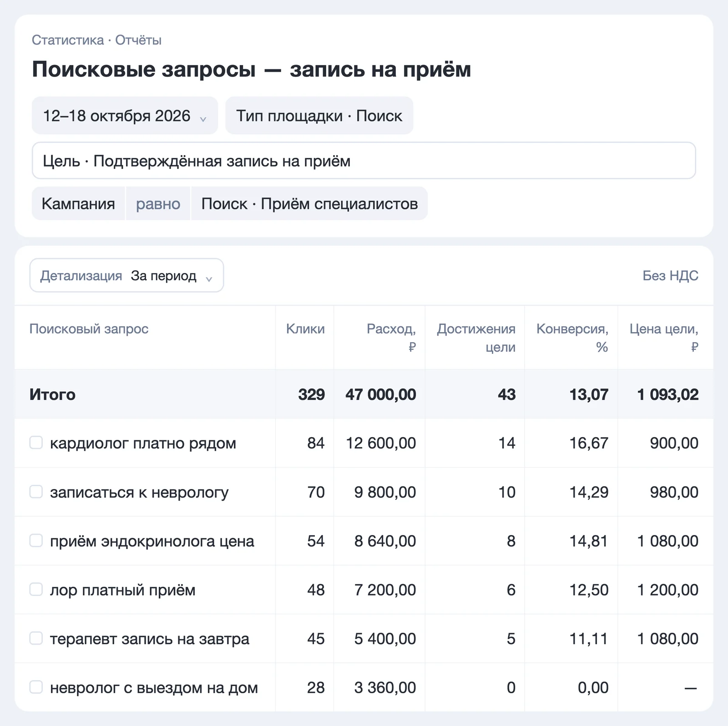Tick the 'приём эндокринолога цена' checkbox
This screenshot has height=726, width=728.
coord(36,540)
